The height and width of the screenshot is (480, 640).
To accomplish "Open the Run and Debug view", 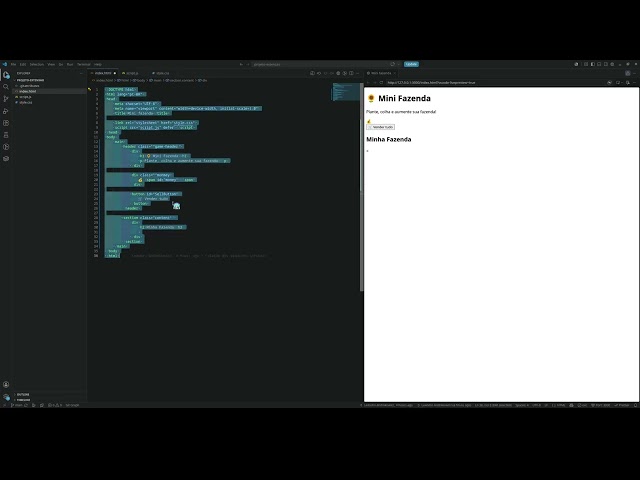I will 6,111.
